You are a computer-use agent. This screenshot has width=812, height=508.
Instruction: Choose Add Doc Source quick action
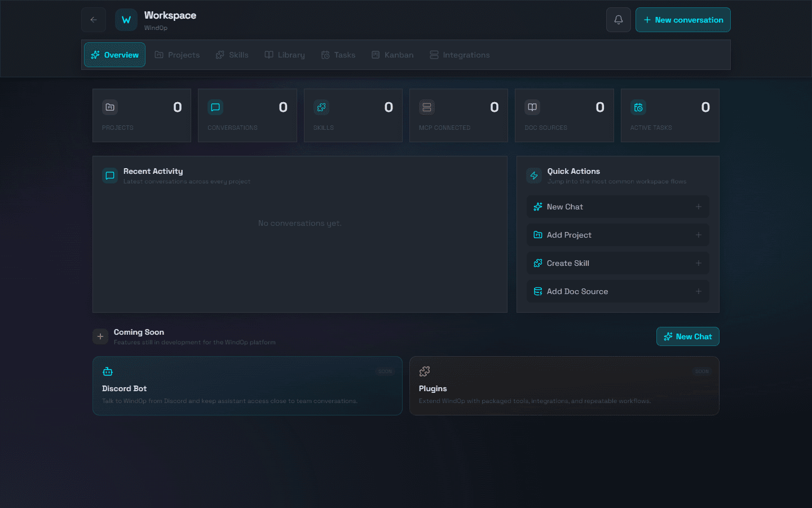point(618,291)
